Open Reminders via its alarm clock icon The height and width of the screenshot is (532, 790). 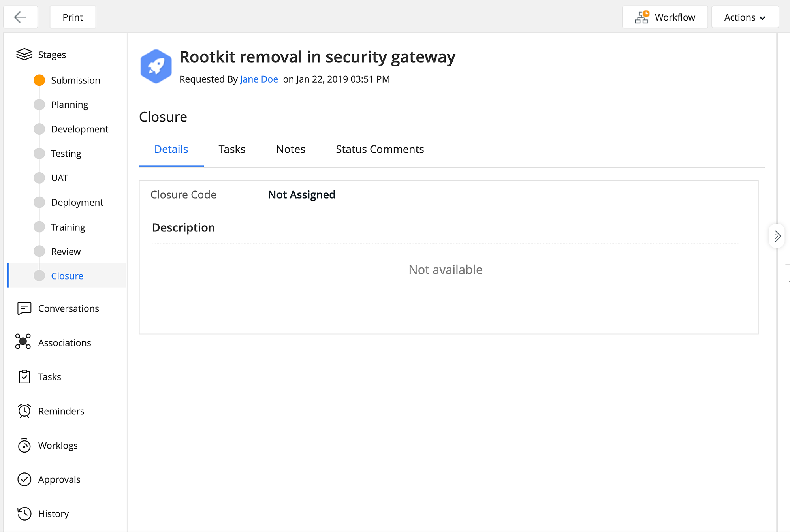click(24, 411)
